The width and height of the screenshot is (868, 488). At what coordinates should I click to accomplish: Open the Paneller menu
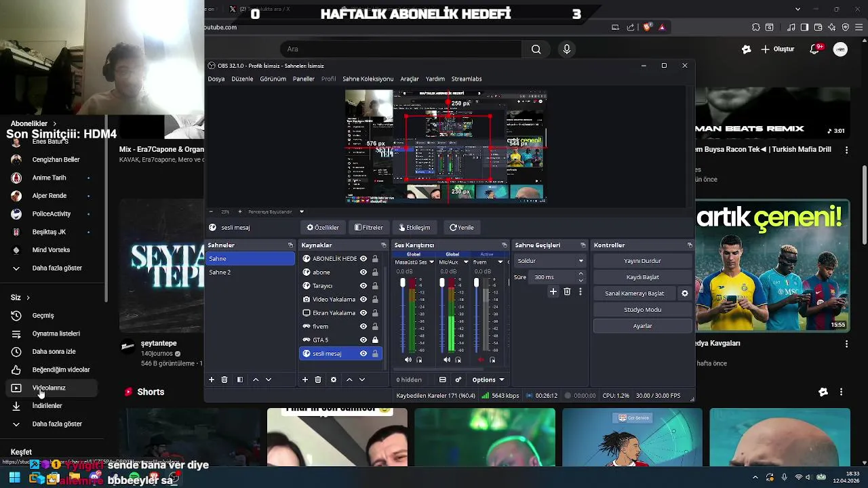303,79
